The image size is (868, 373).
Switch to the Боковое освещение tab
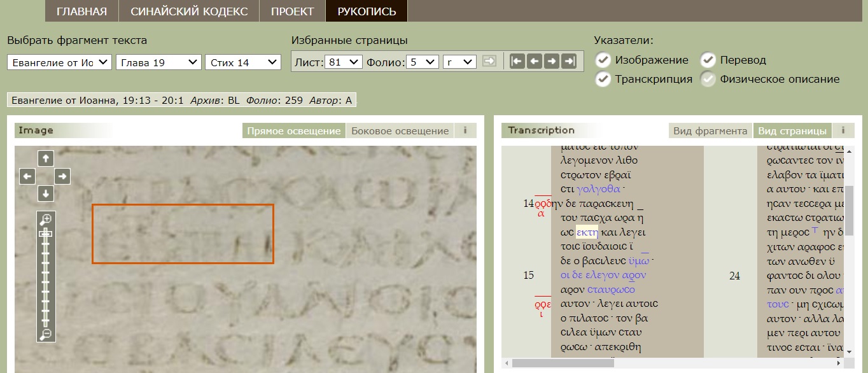tap(400, 130)
